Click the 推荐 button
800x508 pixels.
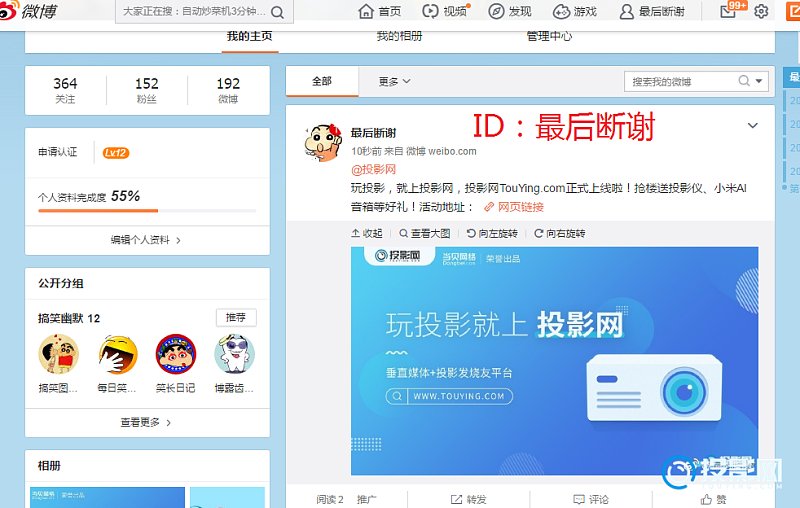click(x=236, y=317)
